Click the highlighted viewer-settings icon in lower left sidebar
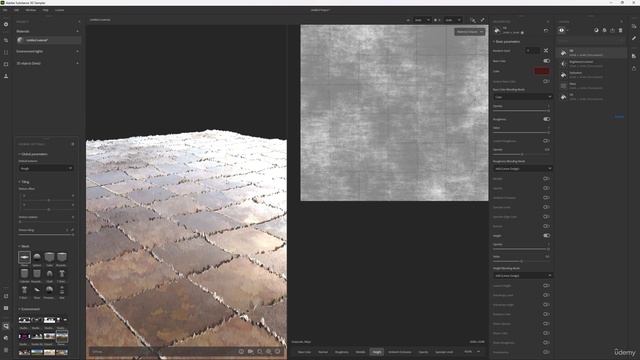The image size is (640, 360). [x=6, y=326]
